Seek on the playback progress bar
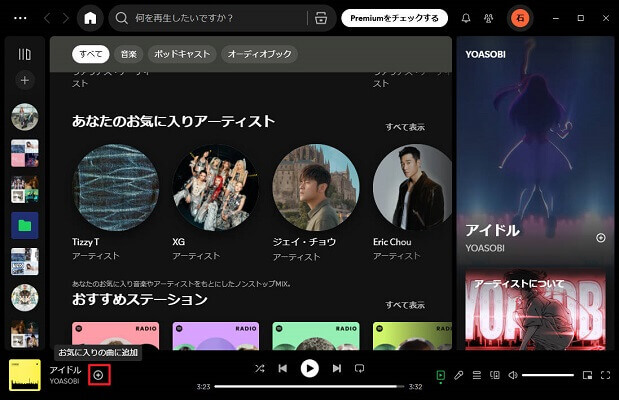The width and height of the screenshot is (619, 400). tap(309, 387)
